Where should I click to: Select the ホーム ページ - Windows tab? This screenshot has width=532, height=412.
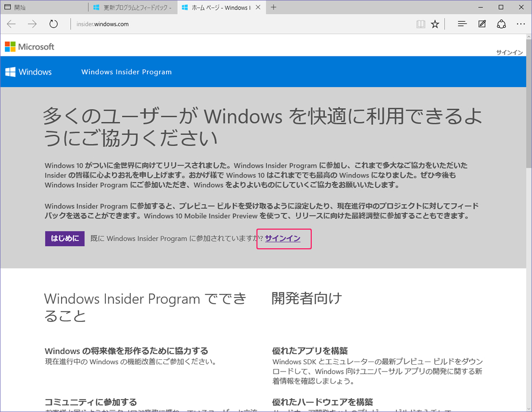(x=221, y=7)
